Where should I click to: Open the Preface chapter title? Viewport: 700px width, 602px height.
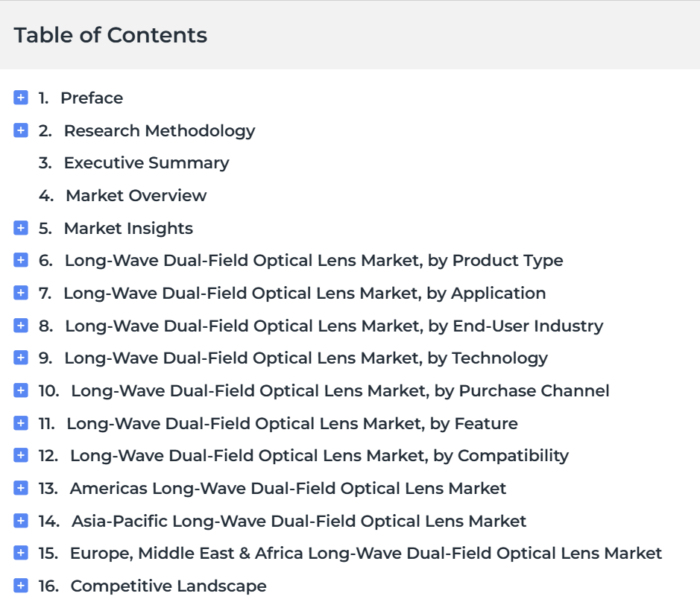[x=92, y=98]
